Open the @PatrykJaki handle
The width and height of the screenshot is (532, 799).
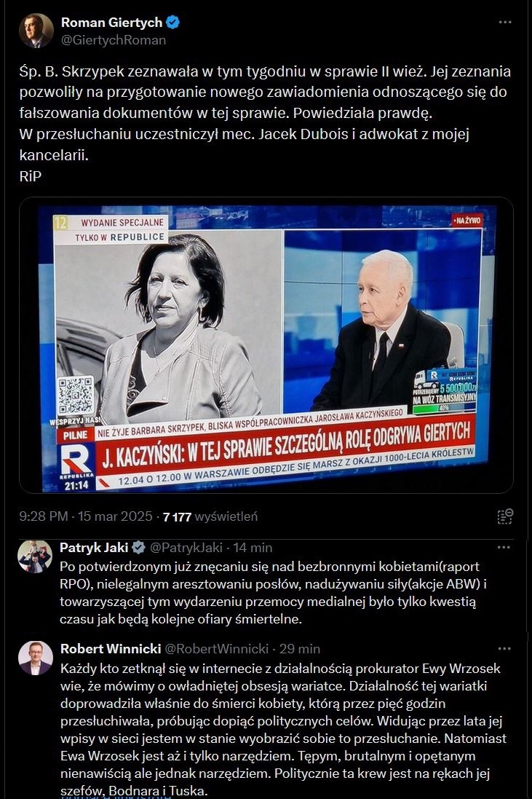186,547
